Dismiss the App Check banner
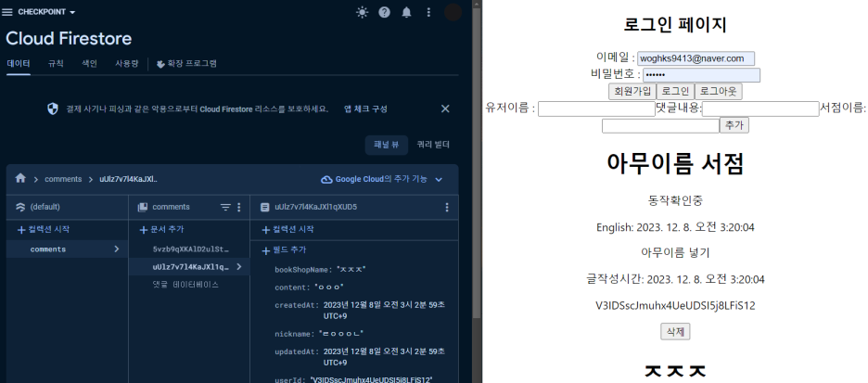Screen dimensions: 868x383 [x=445, y=109]
